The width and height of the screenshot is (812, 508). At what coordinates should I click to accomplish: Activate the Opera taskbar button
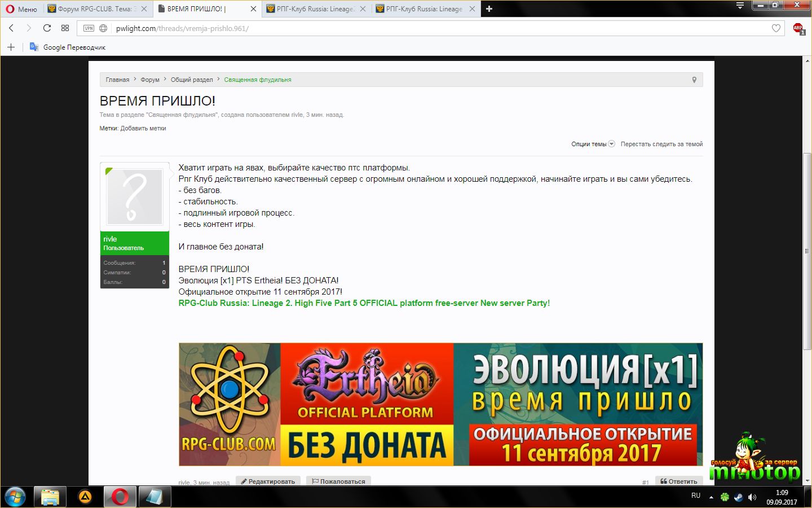[120, 497]
